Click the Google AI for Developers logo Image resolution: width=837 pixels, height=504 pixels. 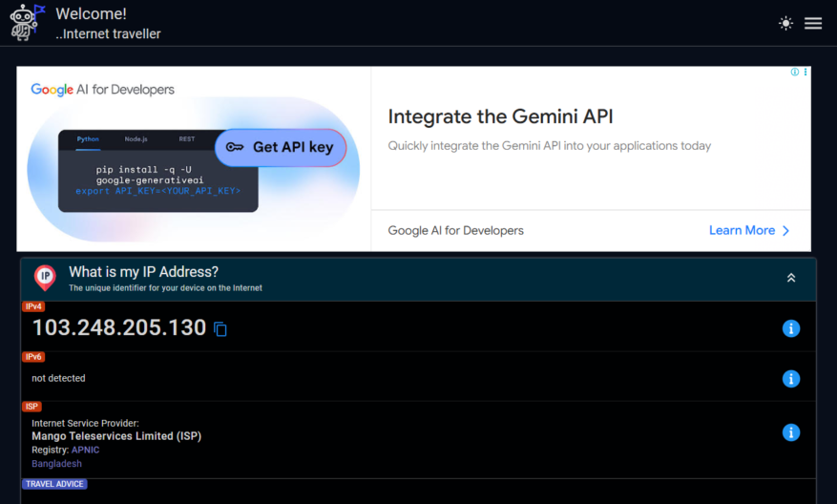(102, 90)
